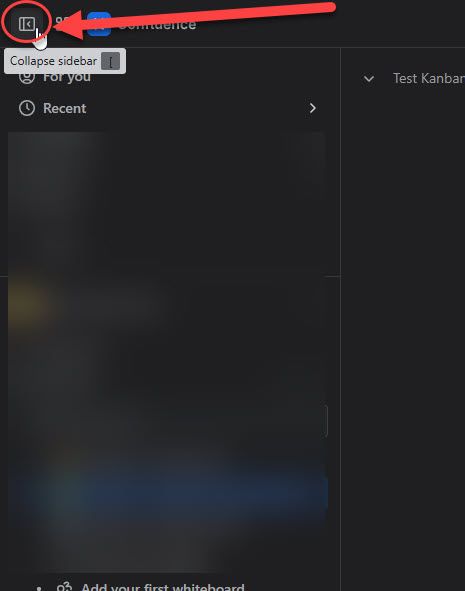Image resolution: width=465 pixels, height=591 pixels.
Task: Click the yellow blurred sidebar item
Action: tap(28, 304)
